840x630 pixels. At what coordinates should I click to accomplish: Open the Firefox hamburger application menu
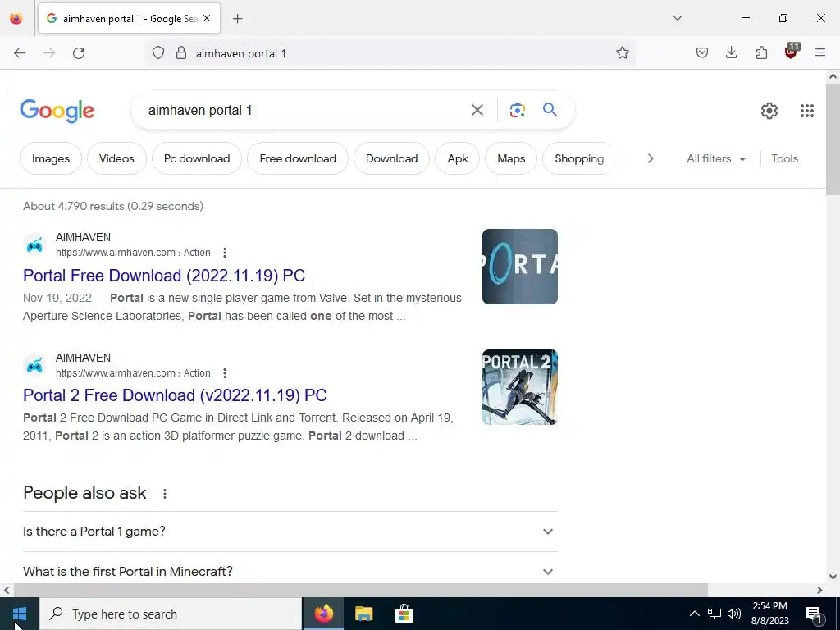tap(820, 53)
